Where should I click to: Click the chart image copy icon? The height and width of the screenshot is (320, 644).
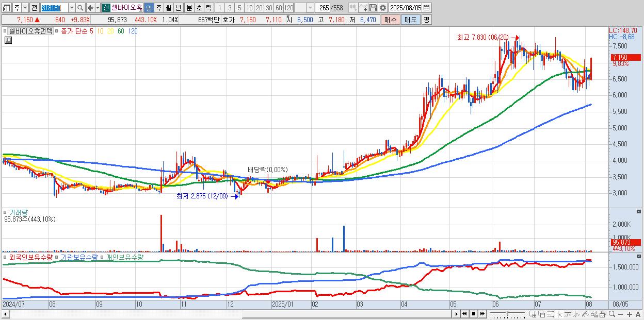click(603, 314)
